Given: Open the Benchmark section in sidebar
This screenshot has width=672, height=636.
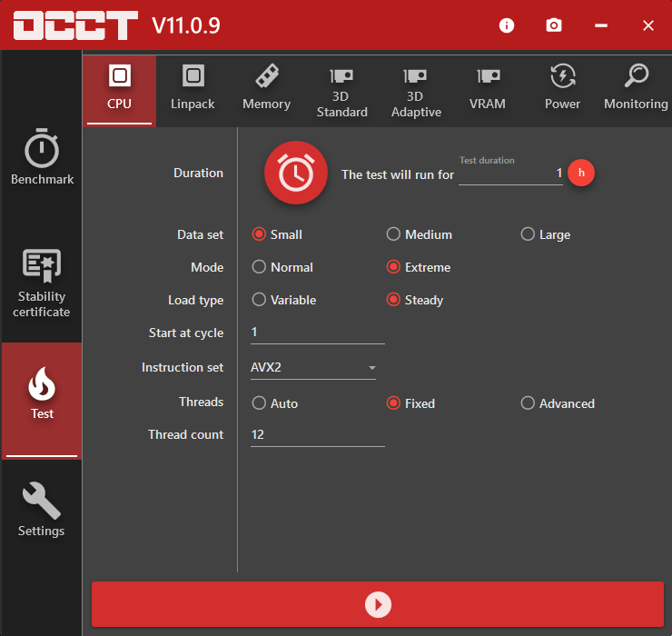Looking at the screenshot, I should pos(42,156).
